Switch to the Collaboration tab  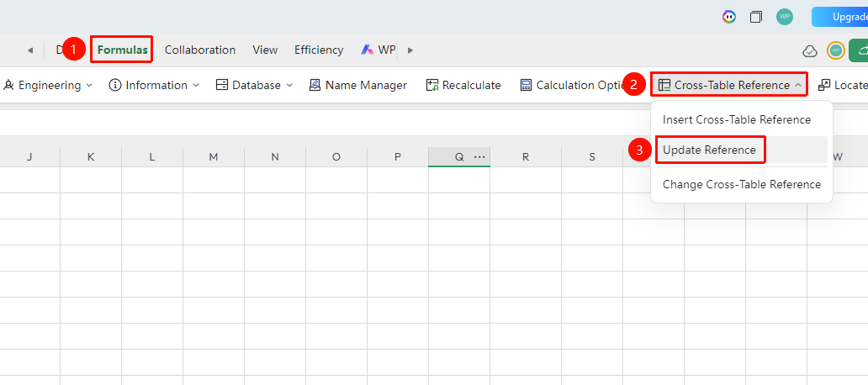200,50
